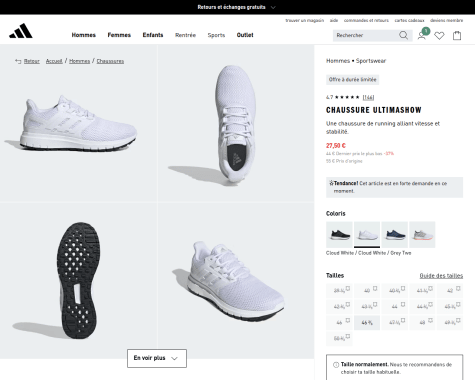The image size is (475, 380).
Task: Click the Retour breadcrumb link
Action: [32, 61]
